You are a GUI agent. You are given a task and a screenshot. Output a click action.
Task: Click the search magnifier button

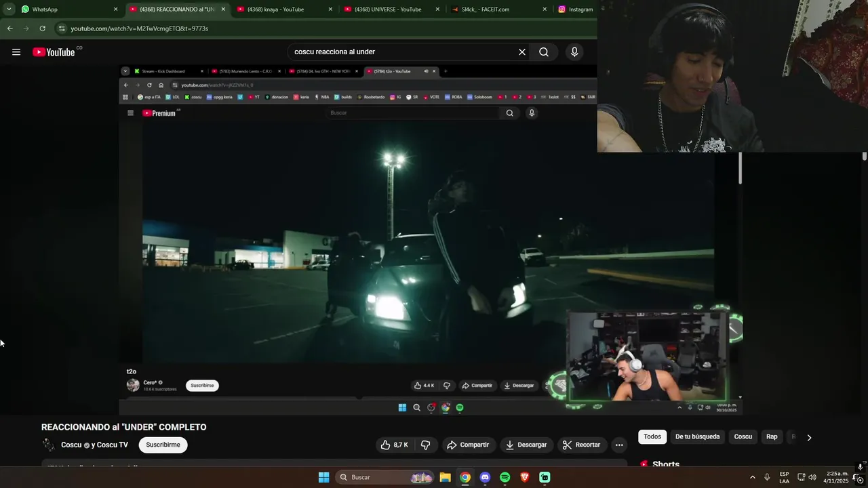click(544, 52)
